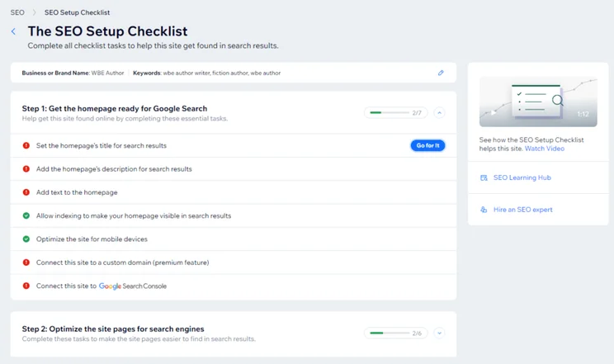
Task: Go to SEO in the breadcrumb
Action: 17,12
